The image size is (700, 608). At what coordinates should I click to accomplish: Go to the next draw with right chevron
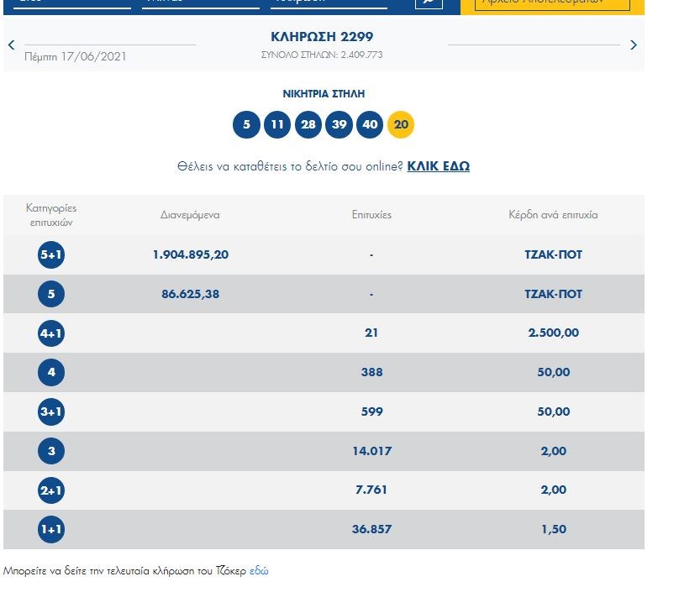tap(633, 45)
